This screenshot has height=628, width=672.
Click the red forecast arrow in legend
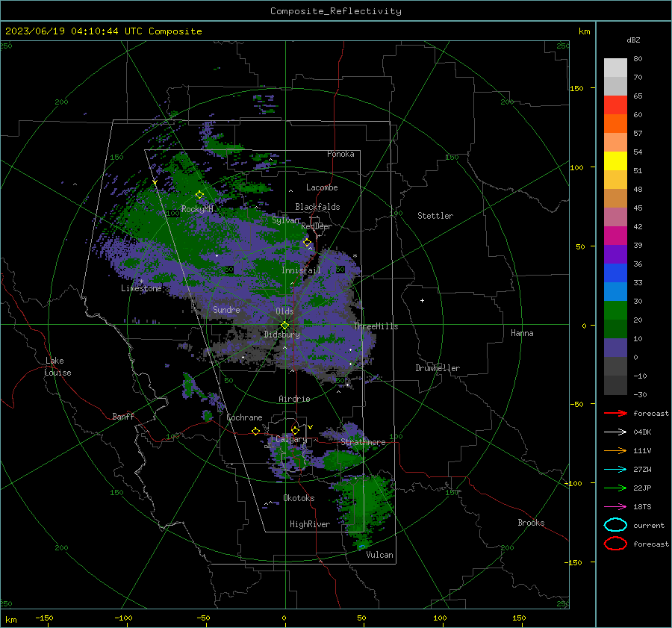tap(615, 413)
